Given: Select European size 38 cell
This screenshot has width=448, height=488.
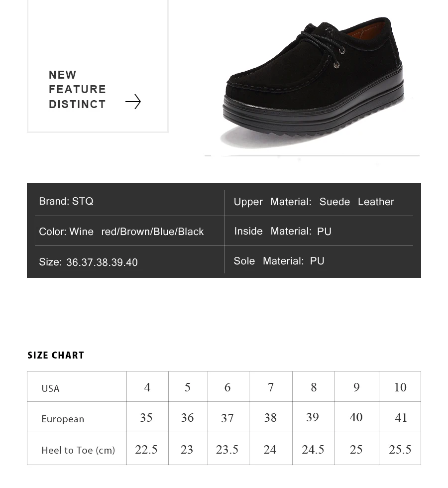Looking at the screenshot, I should click(271, 417).
